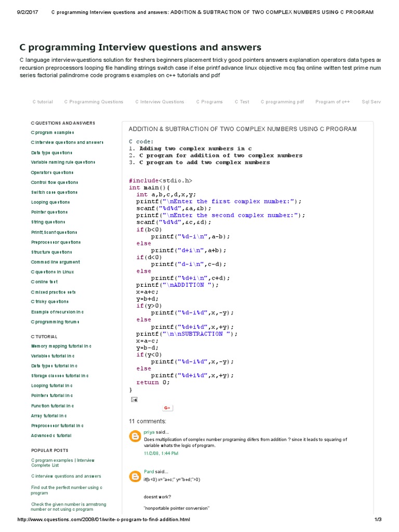Viewport: 399px width, 532px height.
Task: Open the 'C programming forums' link
Action: [x=55, y=322]
